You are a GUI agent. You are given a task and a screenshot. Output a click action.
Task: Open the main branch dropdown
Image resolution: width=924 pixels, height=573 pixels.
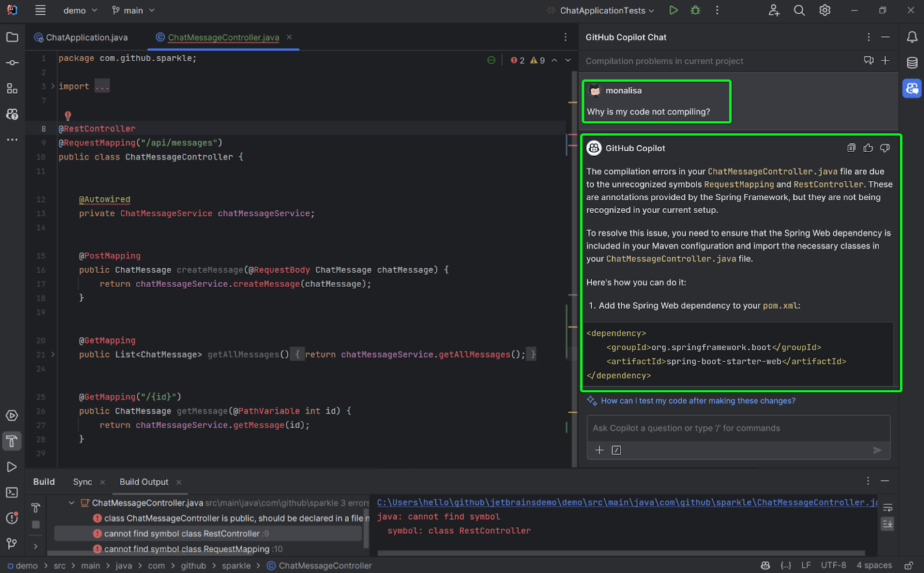(133, 10)
